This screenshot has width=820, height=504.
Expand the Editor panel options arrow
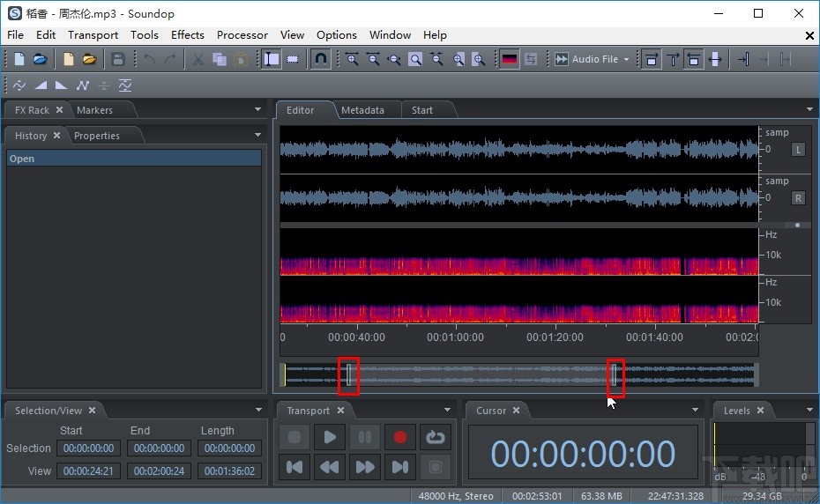click(x=809, y=110)
